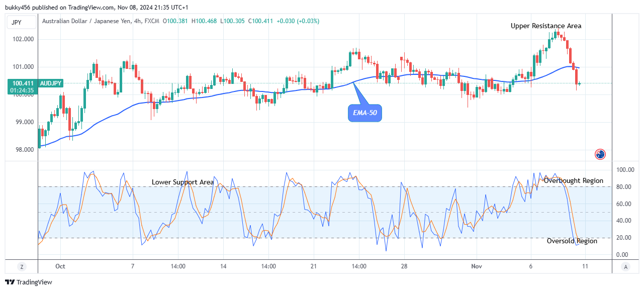Click the 101.000 price axis label
This screenshot has height=291, width=644.
24,67
